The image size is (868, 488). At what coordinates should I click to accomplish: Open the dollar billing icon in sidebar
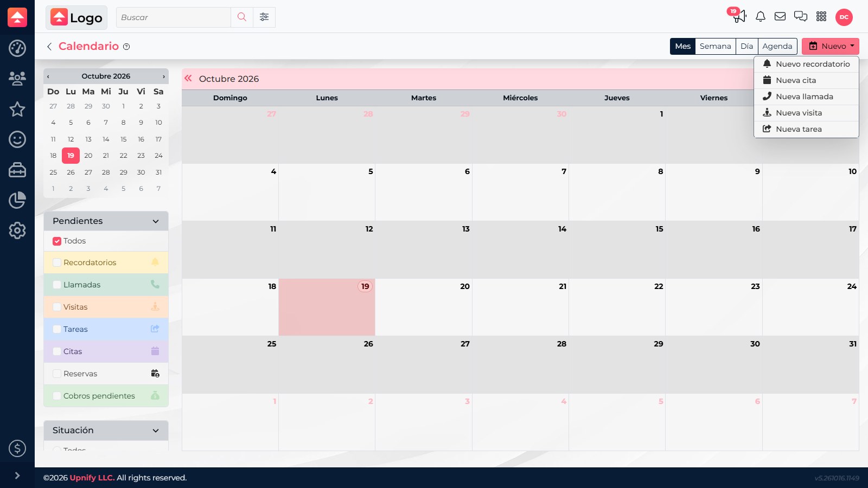[x=17, y=448]
